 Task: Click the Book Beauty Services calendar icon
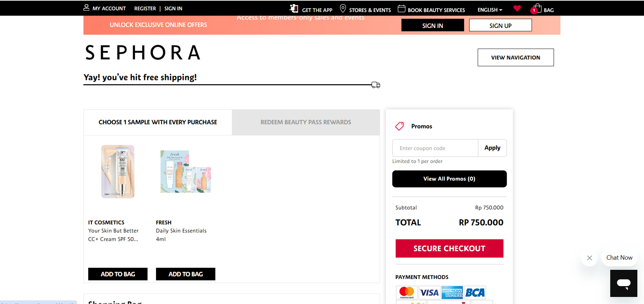pos(401,9)
